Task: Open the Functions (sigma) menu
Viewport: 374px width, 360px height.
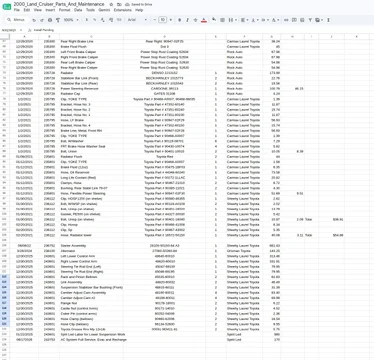Action: click(328, 20)
